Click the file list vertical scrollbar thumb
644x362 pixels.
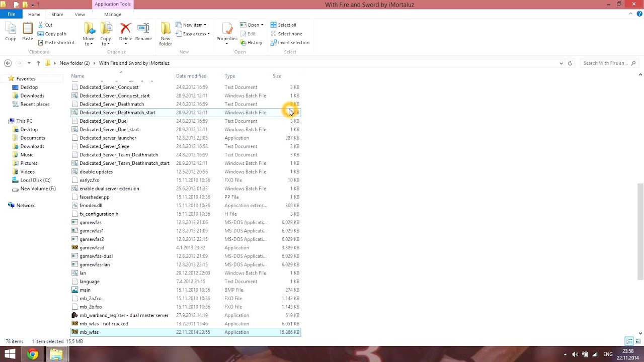[640, 231]
